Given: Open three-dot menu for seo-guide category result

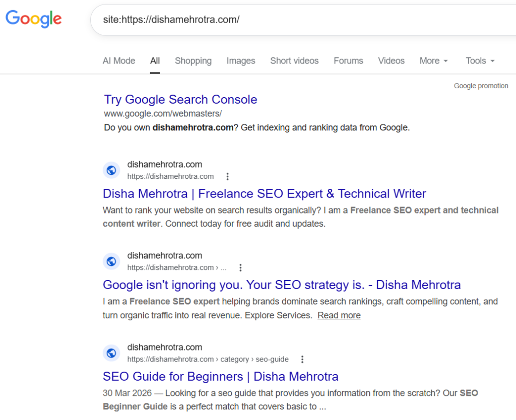Looking at the screenshot, I should point(302,359).
